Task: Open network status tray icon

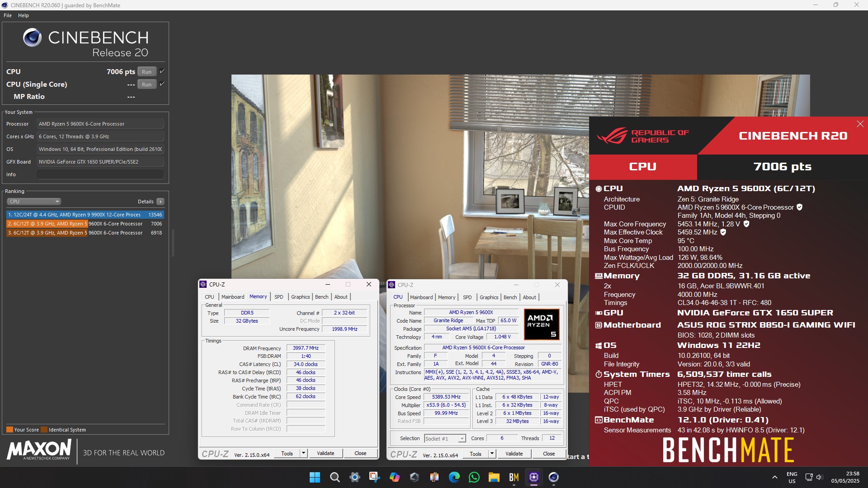Action: (x=809, y=477)
